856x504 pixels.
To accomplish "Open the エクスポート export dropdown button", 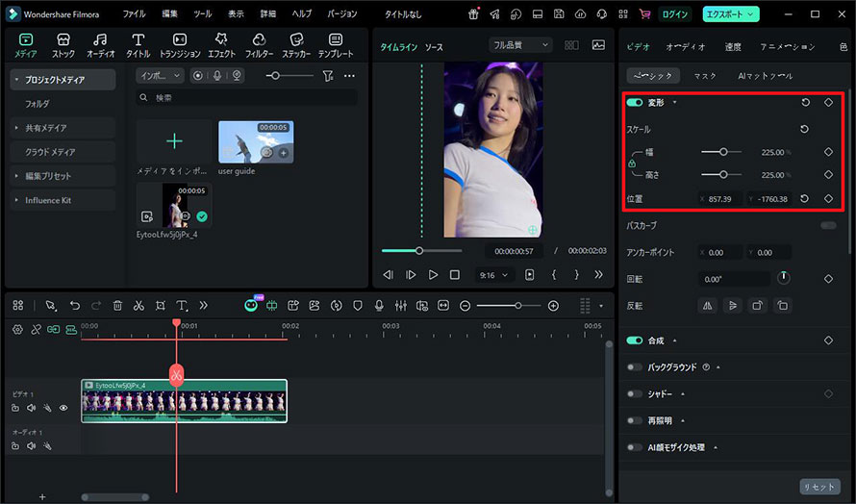I will point(730,14).
